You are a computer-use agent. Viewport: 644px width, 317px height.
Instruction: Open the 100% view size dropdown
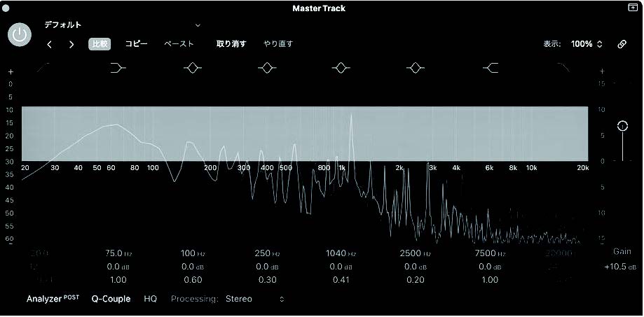pos(586,44)
